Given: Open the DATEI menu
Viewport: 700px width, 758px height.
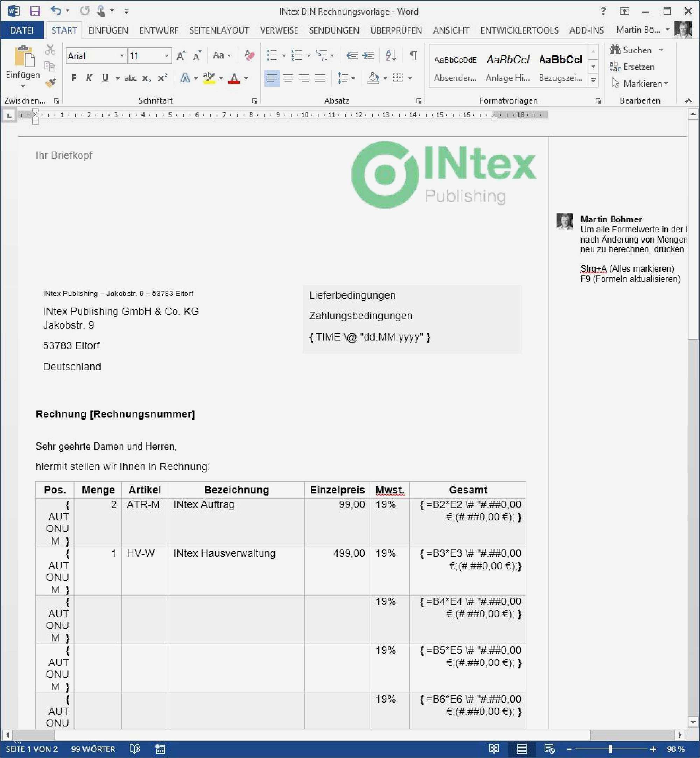Looking at the screenshot, I should coord(22,30).
